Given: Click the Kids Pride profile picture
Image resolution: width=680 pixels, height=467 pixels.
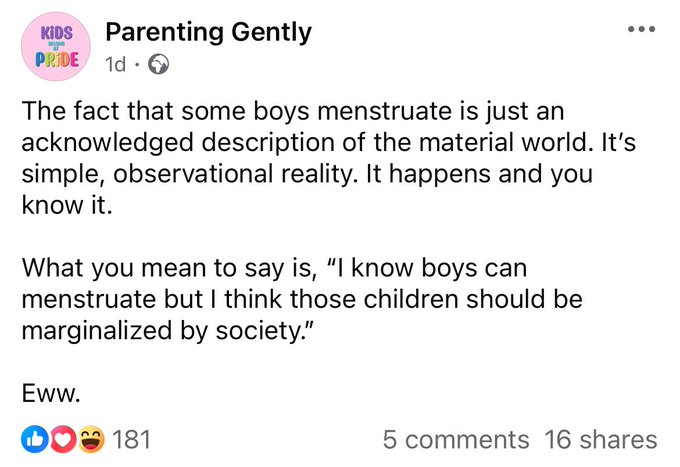Looking at the screenshot, I should click(56, 46).
